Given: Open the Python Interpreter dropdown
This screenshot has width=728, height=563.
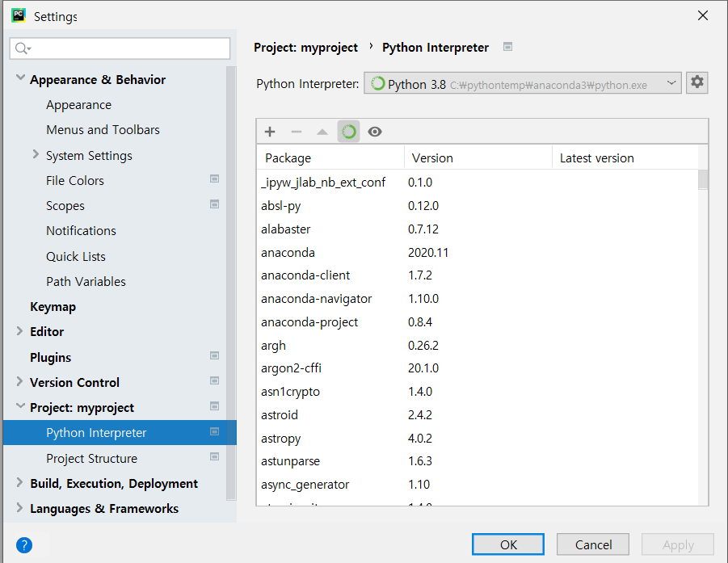Looking at the screenshot, I should (x=522, y=83).
